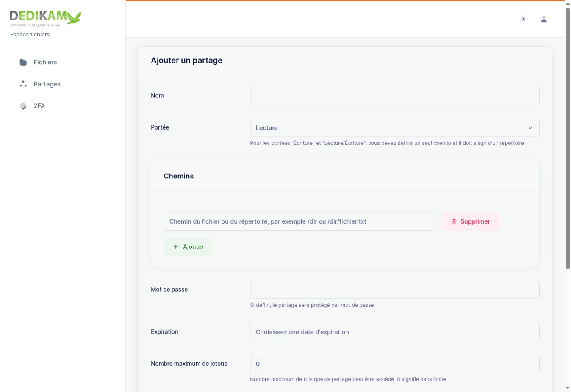The height and width of the screenshot is (392, 571).
Task: Click the Portée dropdown chevron arrow
Action: coord(530,128)
